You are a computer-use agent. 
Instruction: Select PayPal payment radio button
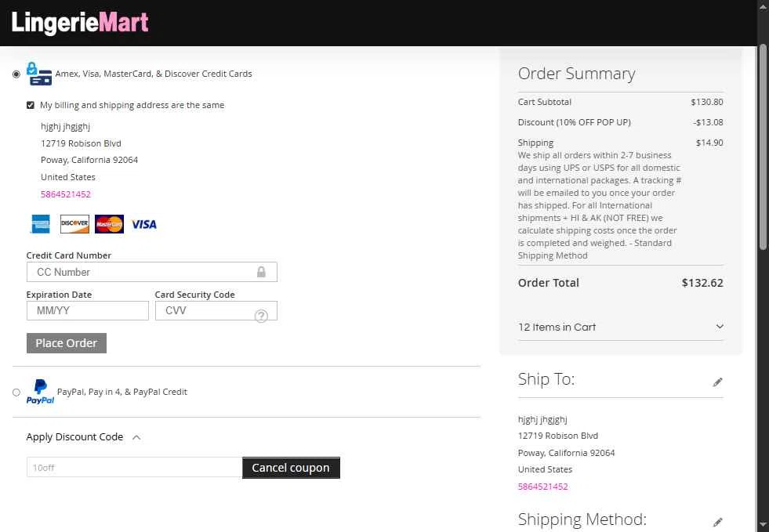16,393
